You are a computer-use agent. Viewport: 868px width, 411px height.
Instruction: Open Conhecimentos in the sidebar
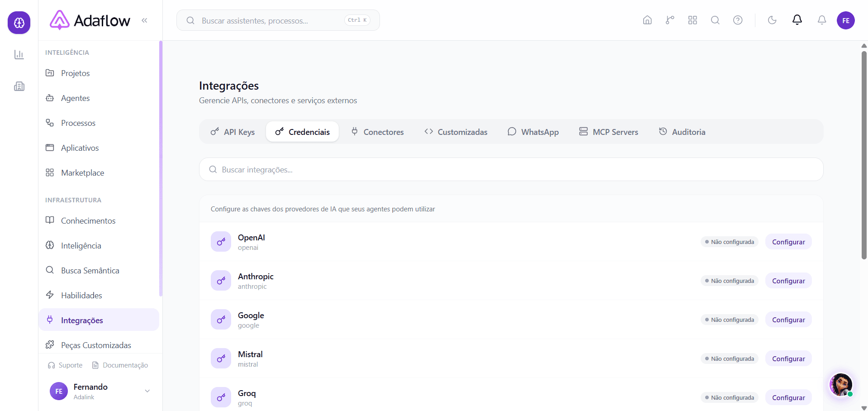(x=99, y=221)
